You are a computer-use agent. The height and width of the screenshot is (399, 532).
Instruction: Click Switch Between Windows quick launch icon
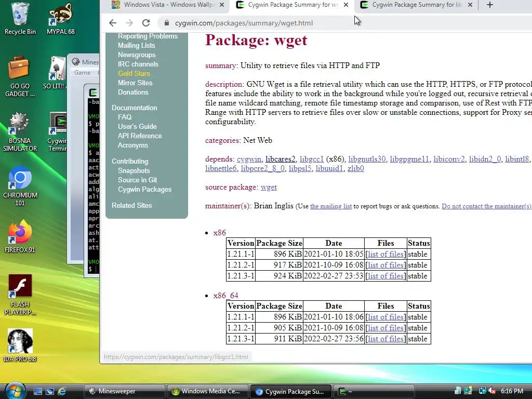pos(50,391)
